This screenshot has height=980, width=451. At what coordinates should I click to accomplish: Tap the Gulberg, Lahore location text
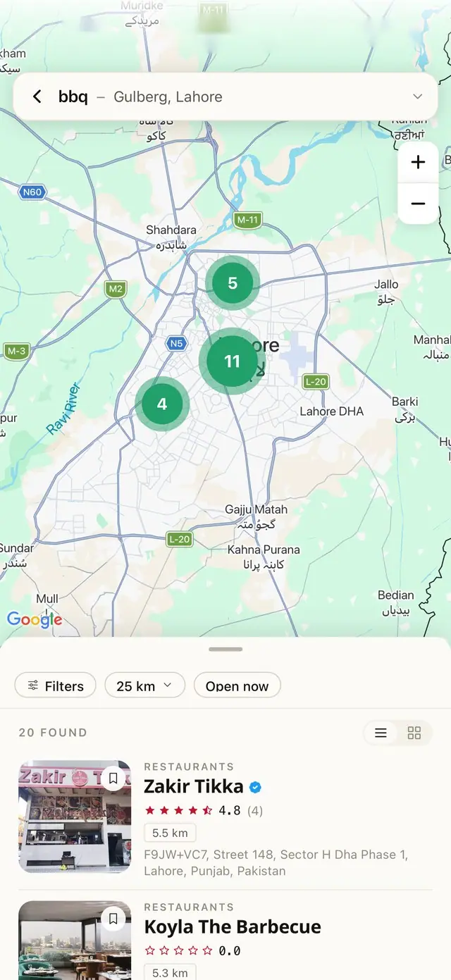[x=168, y=97]
